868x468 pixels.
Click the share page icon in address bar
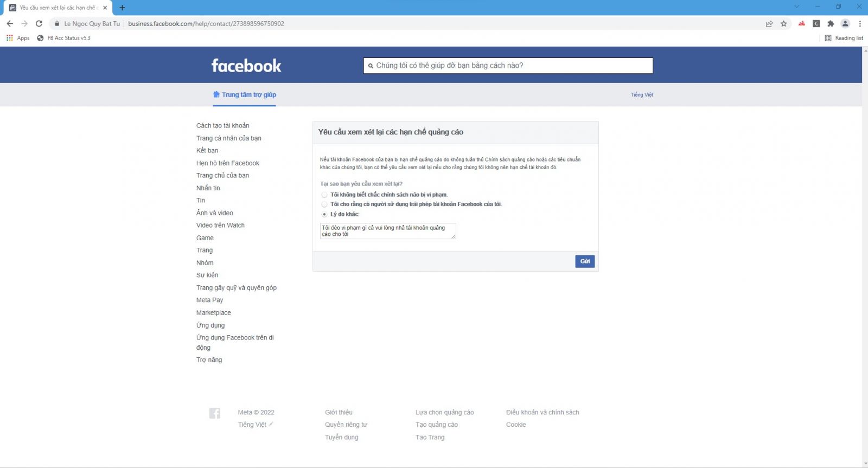769,23
